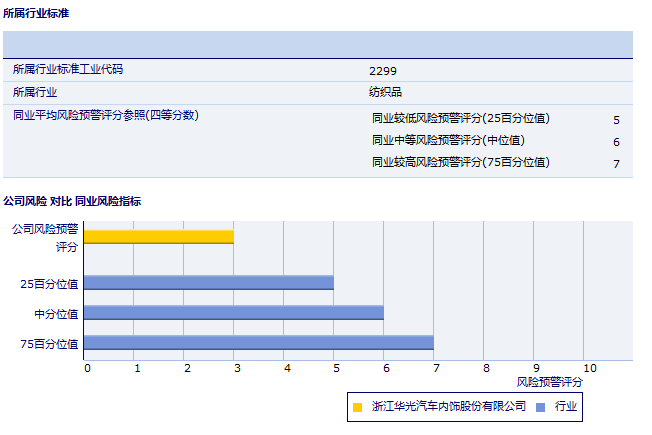Screen dimensions: 652x435
Task: Open the 同业平均风险预警评分参照(四等分数) link
Action: tap(106, 115)
